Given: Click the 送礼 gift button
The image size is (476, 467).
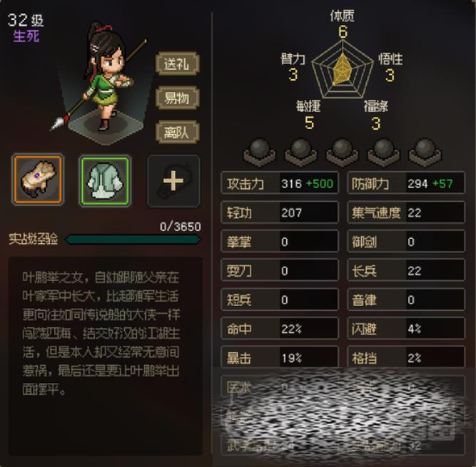Looking at the screenshot, I should (x=177, y=63).
